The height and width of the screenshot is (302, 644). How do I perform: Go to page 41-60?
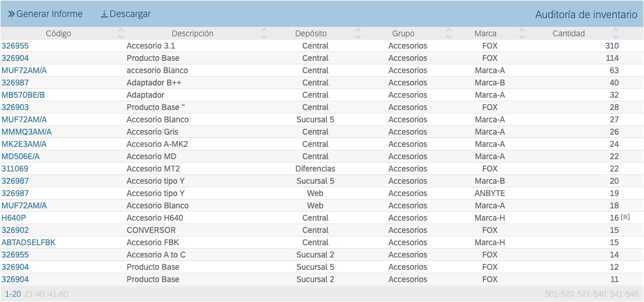[58, 294]
